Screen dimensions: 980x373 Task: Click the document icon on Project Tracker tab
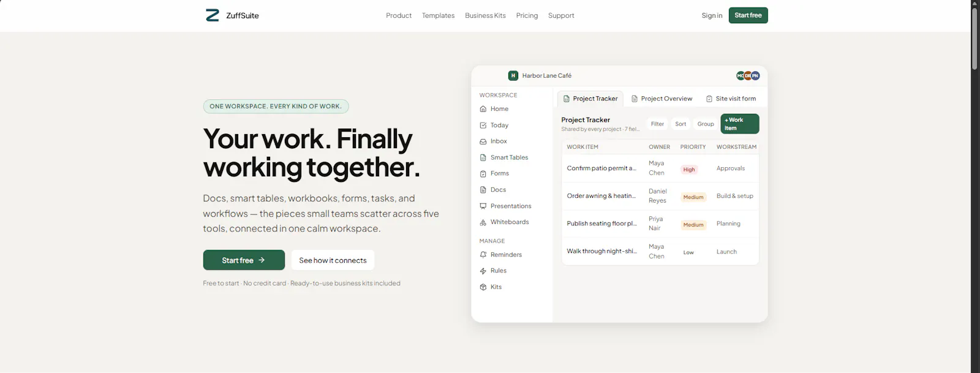tap(567, 99)
